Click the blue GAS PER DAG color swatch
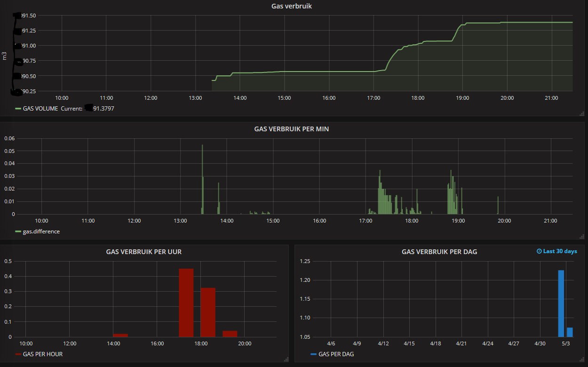This screenshot has width=588, height=367. click(313, 354)
